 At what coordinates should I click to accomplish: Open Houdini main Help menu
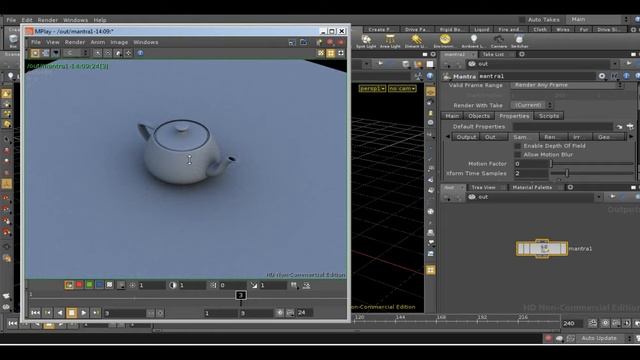100,20
